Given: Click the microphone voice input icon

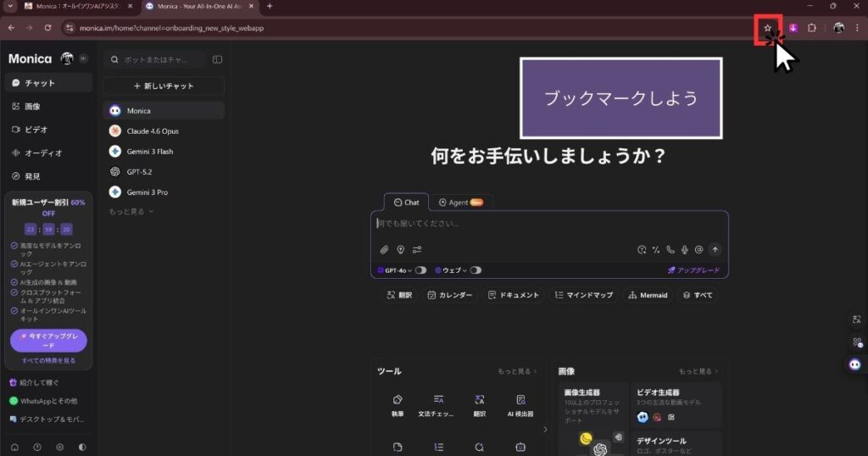Looking at the screenshot, I should click(x=684, y=250).
